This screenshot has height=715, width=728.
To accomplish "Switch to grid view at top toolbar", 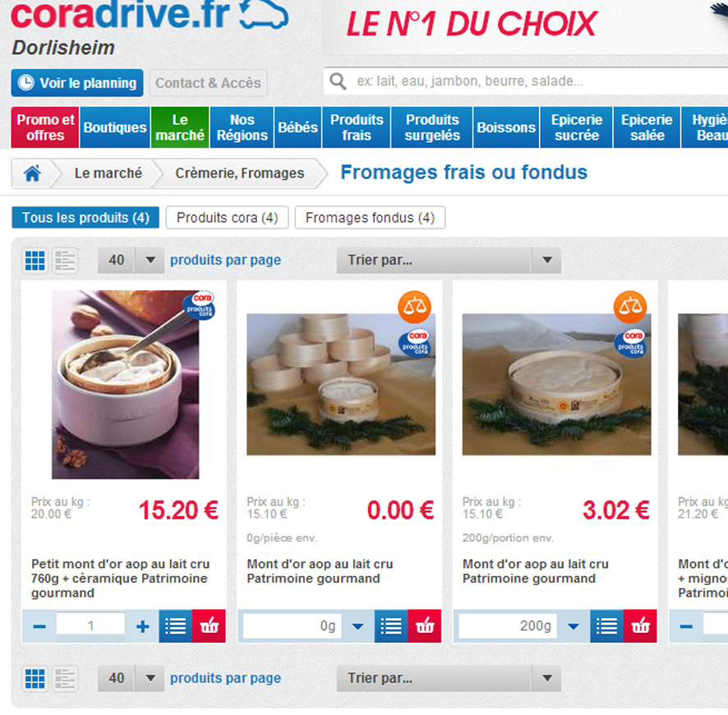I will pyautogui.click(x=35, y=261).
